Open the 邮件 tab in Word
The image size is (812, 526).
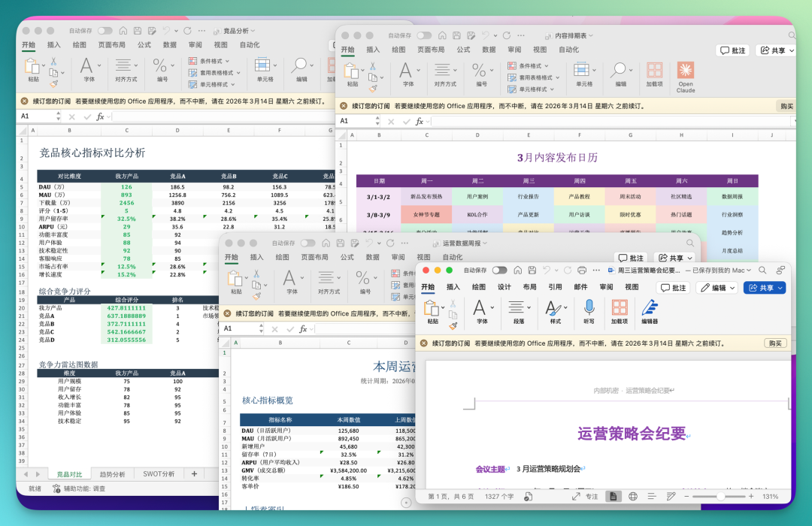[x=580, y=287]
